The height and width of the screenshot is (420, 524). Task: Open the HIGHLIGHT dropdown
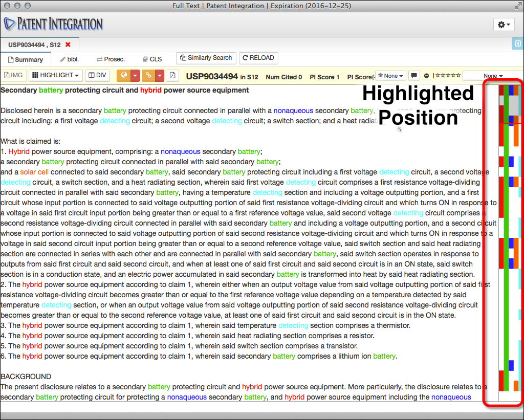click(x=55, y=75)
